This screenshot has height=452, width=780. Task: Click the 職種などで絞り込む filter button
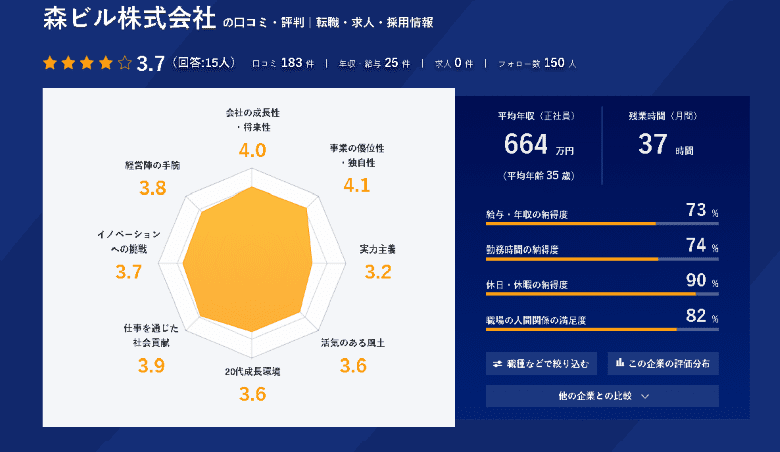tap(541, 363)
